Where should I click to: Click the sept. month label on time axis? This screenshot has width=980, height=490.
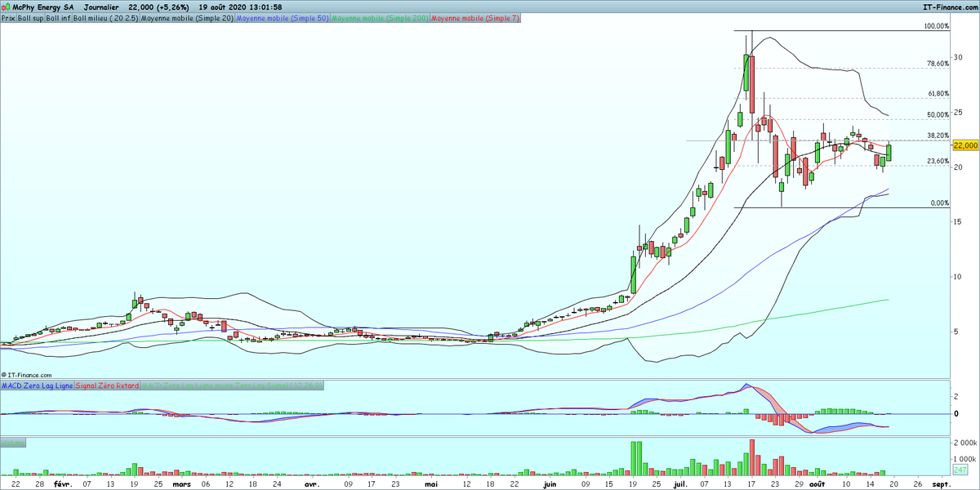coord(941,484)
